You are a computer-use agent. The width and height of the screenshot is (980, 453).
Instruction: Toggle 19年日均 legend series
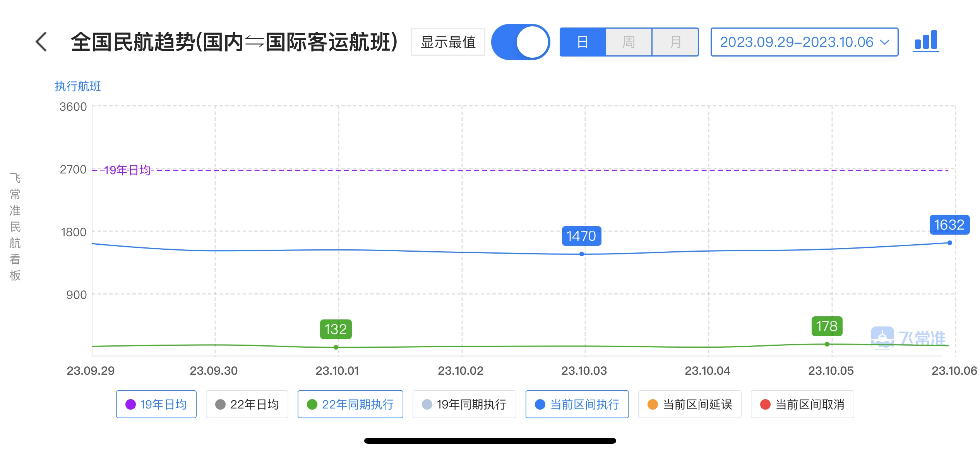click(x=156, y=404)
